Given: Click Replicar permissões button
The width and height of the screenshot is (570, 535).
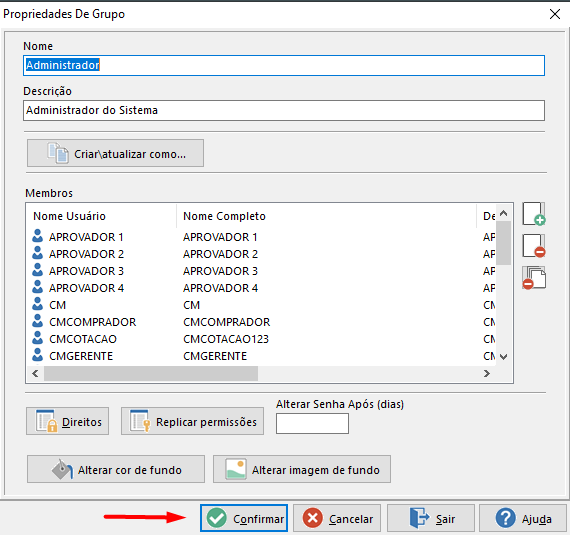Looking at the screenshot, I should tap(192, 421).
